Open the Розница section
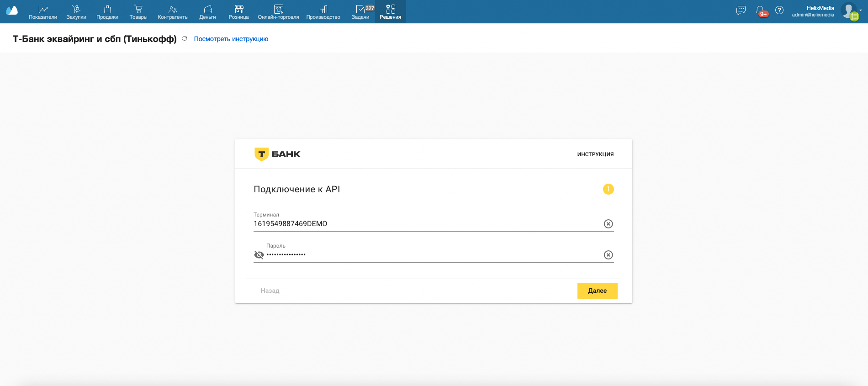This screenshot has width=868, height=386. (x=238, y=12)
